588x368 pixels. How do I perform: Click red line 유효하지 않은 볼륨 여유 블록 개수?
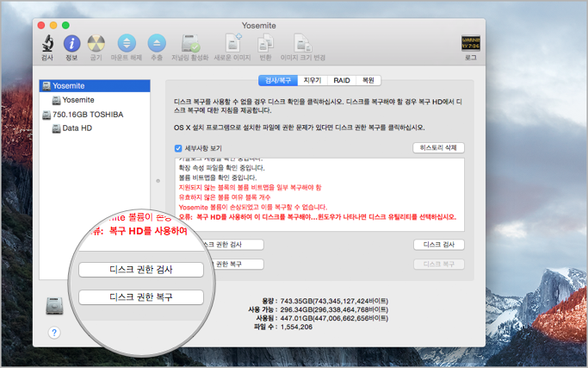[x=224, y=197]
